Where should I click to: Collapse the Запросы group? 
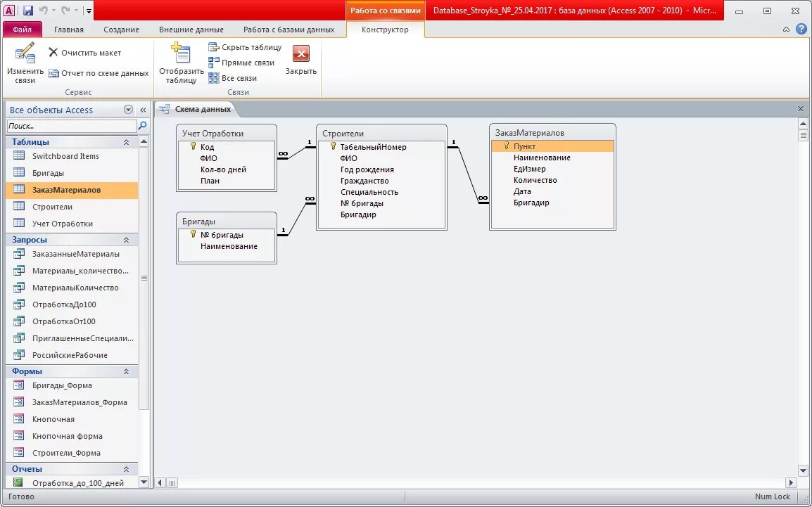[126, 240]
